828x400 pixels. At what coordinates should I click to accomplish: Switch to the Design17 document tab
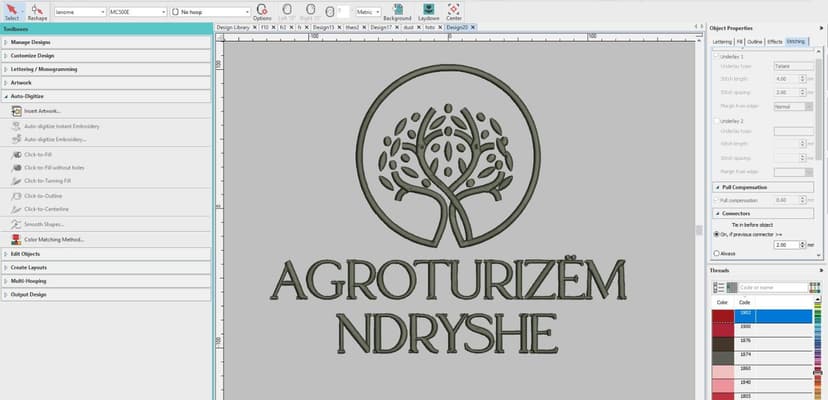pos(381,27)
